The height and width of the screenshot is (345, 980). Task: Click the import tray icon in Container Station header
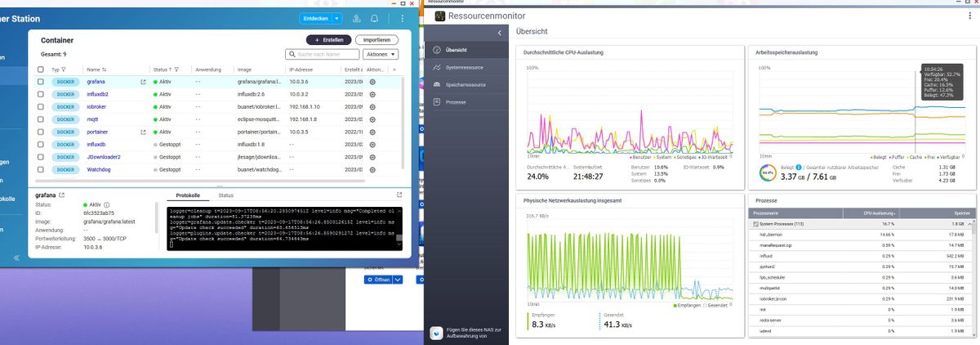click(x=356, y=18)
